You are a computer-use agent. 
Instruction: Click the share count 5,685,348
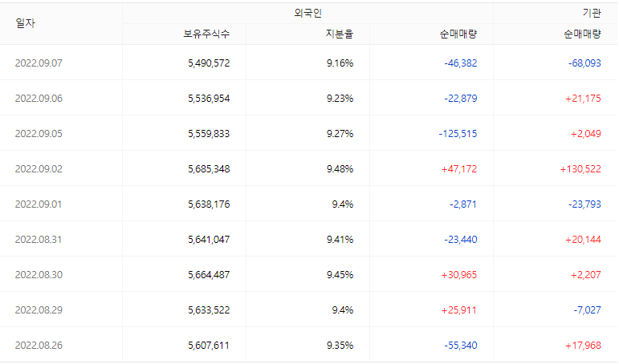point(209,169)
